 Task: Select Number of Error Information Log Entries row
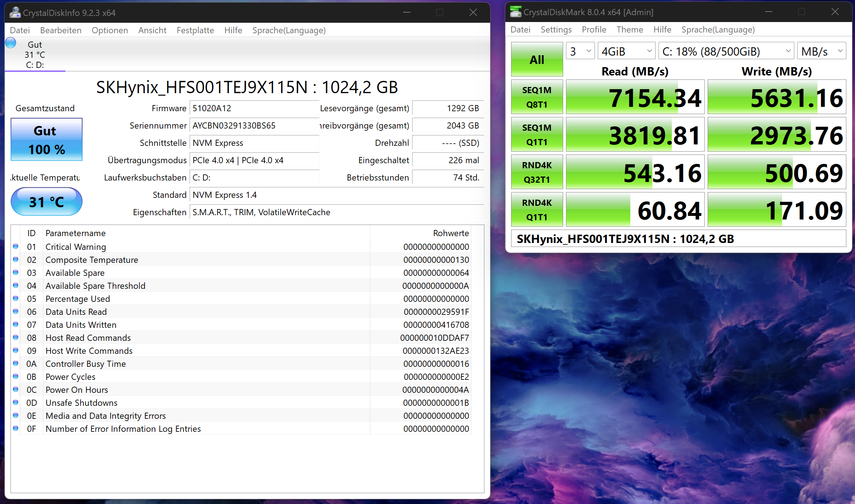coord(241,429)
